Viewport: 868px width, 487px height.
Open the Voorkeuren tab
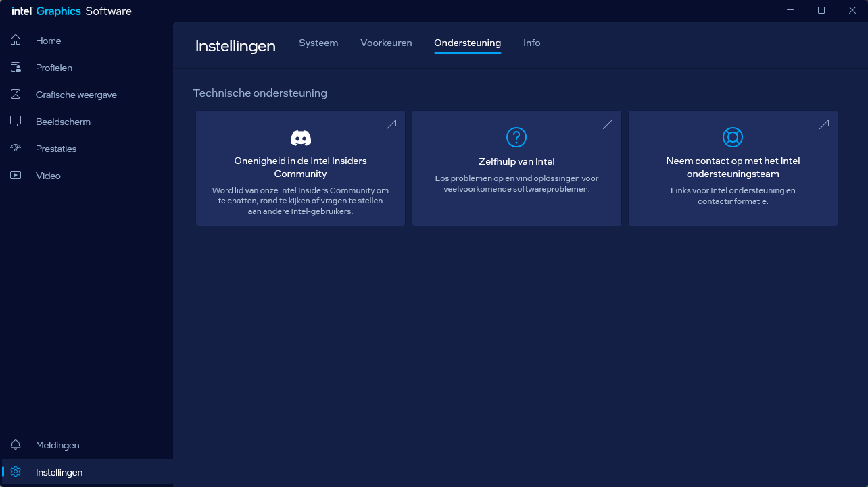[386, 43]
